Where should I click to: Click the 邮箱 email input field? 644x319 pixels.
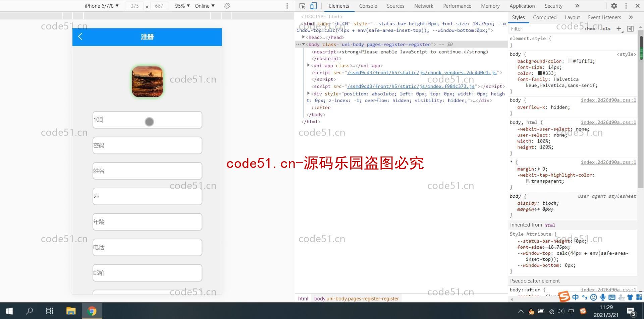(147, 273)
